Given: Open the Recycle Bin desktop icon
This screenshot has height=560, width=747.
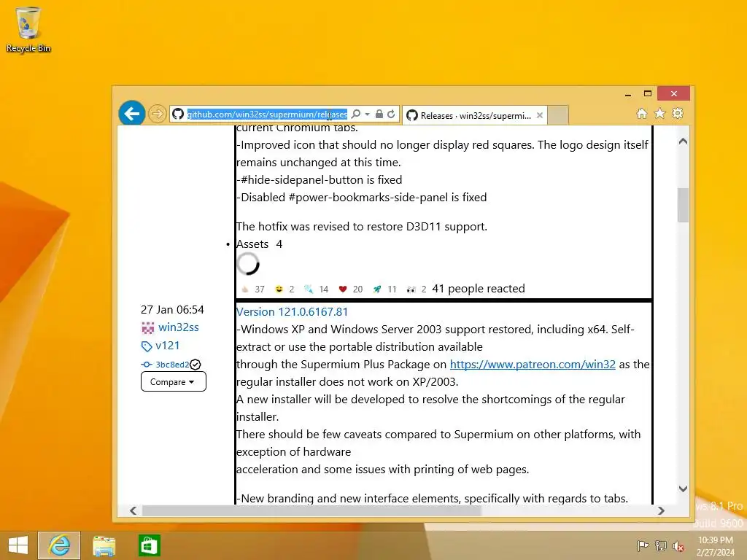Looking at the screenshot, I should [28, 29].
